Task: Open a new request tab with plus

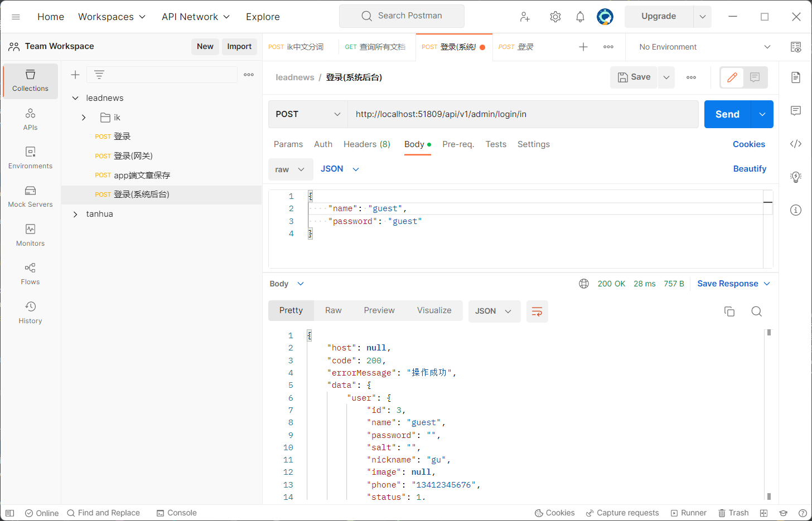Action: 583,47
